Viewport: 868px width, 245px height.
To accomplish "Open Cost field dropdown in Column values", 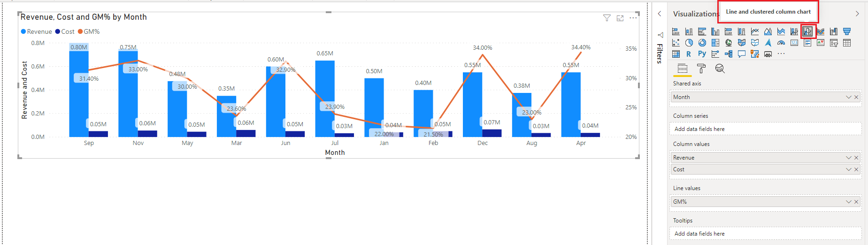I will (848, 169).
